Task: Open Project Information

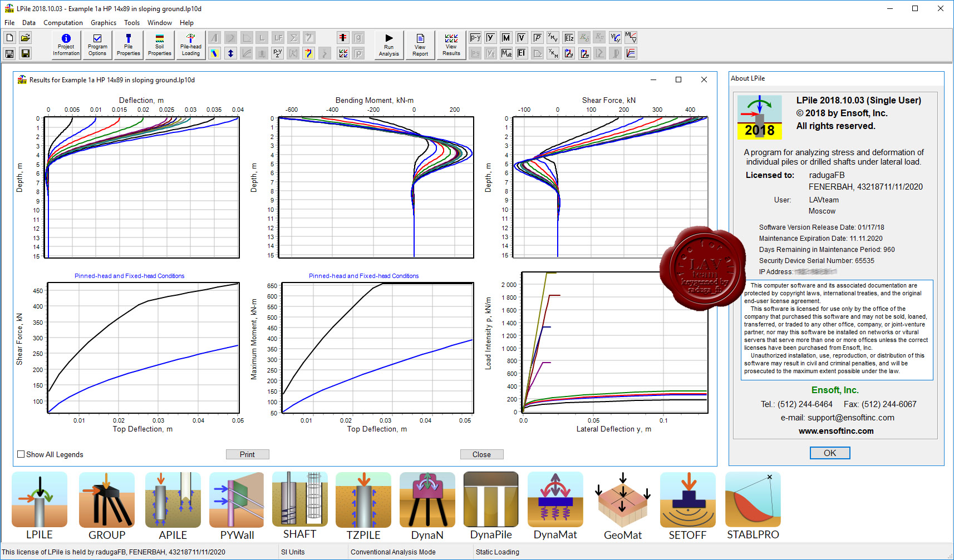Action: (x=66, y=45)
